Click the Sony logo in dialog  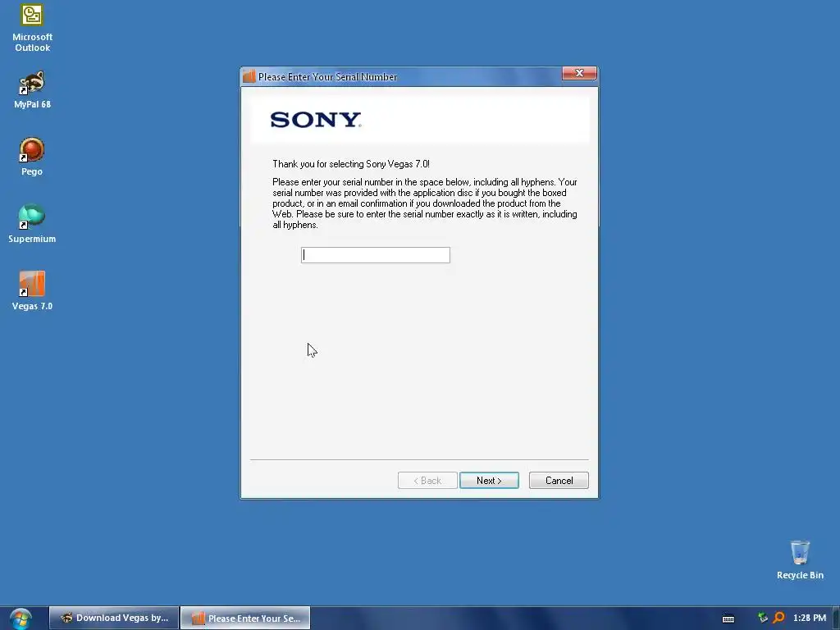click(316, 120)
